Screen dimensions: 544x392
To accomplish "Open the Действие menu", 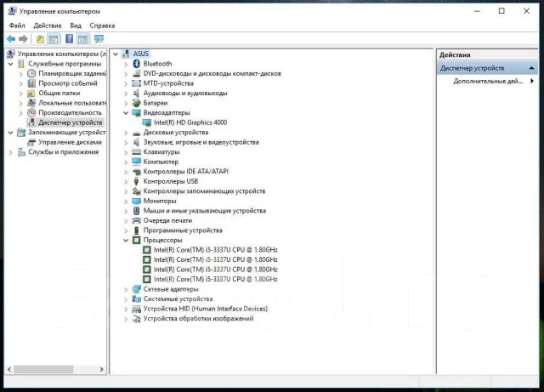I will (x=48, y=26).
